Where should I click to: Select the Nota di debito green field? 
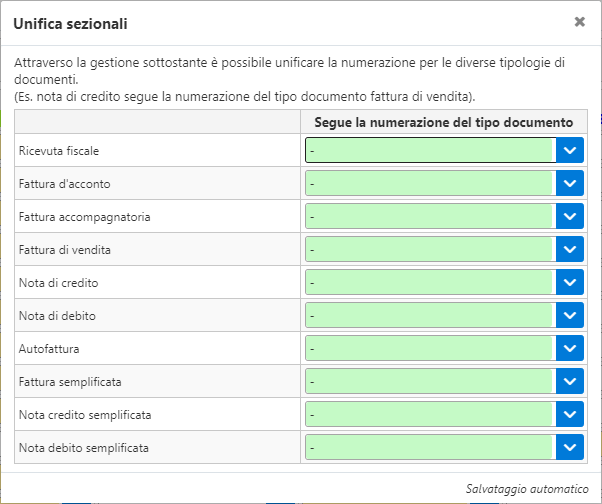coord(429,315)
